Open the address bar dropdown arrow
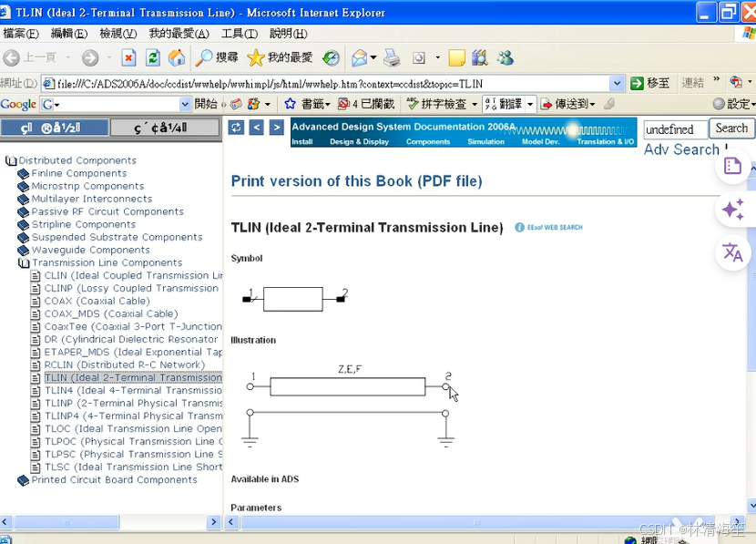Viewport: 756px width, 544px height. pos(617,84)
